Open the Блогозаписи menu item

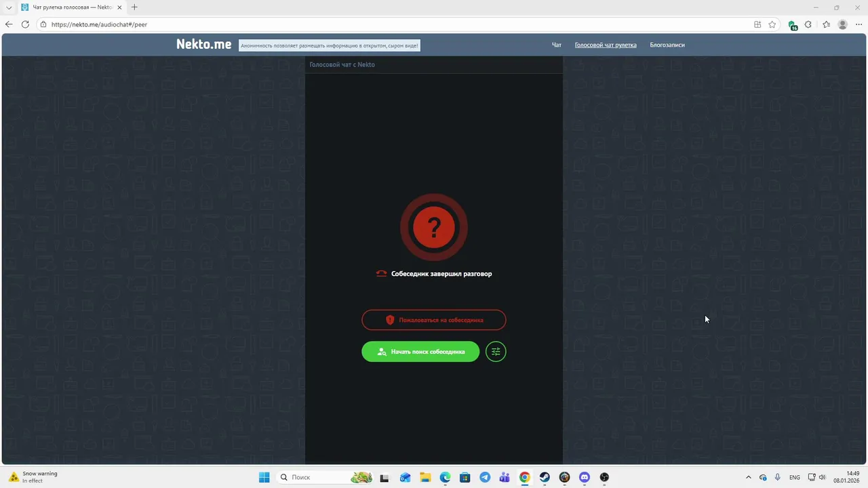tap(667, 45)
